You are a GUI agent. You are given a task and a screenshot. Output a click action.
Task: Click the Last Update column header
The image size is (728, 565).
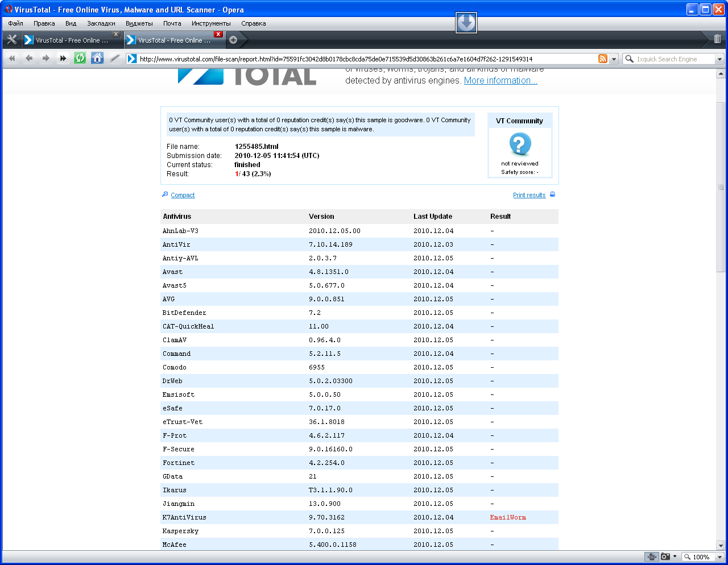coord(433,217)
